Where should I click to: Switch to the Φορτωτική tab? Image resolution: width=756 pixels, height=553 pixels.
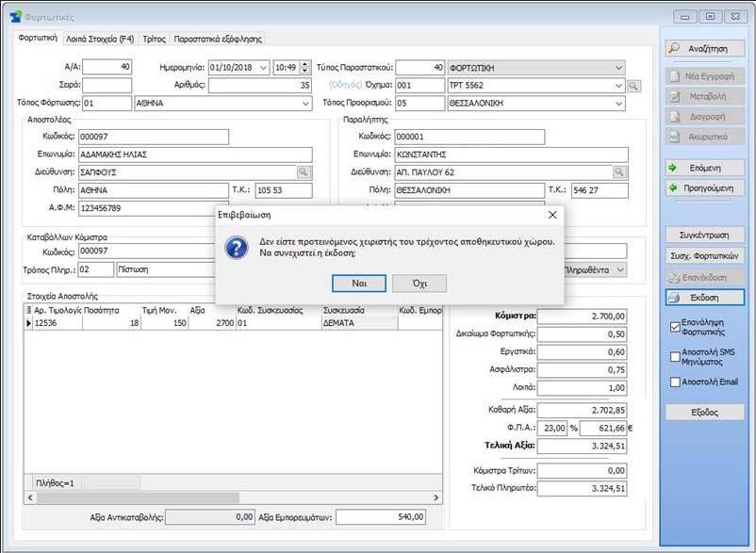(x=38, y=38)
